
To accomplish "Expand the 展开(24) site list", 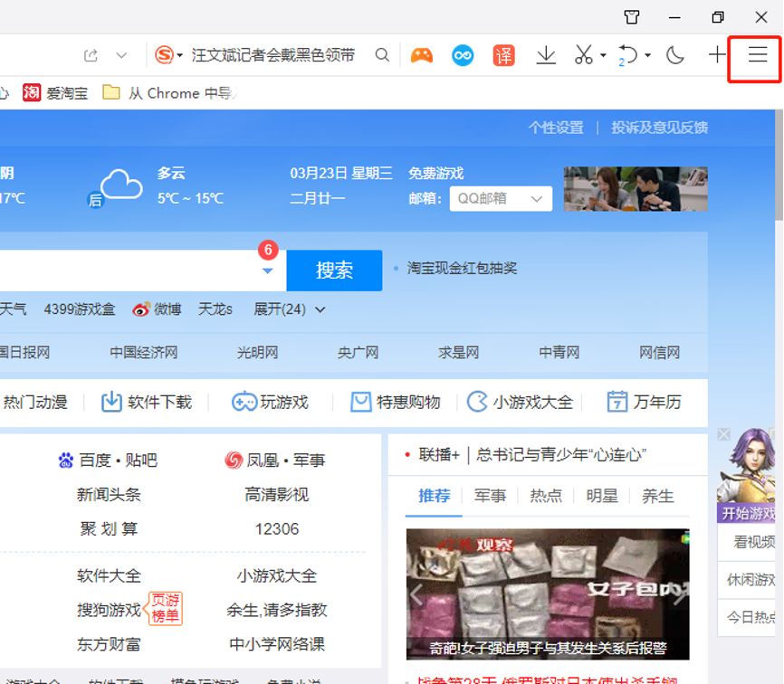I will click(x=290, y=309).
